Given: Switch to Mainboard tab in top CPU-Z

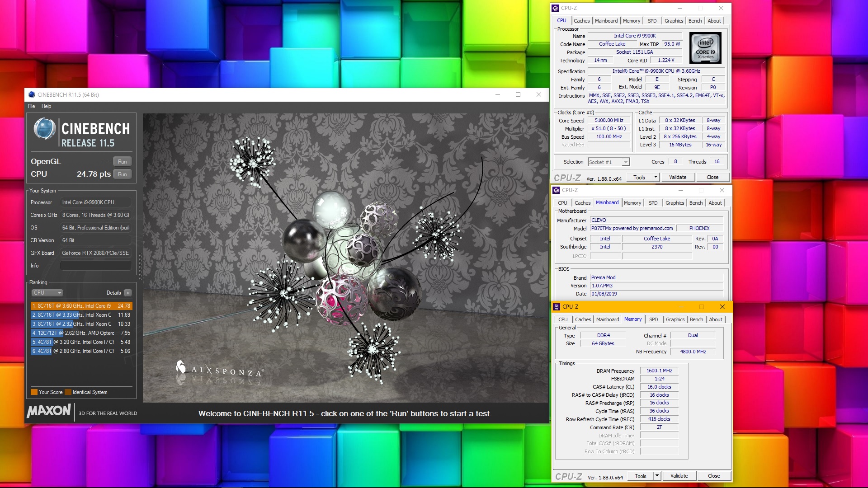Looking at the screenshot, I should point(606,21).
